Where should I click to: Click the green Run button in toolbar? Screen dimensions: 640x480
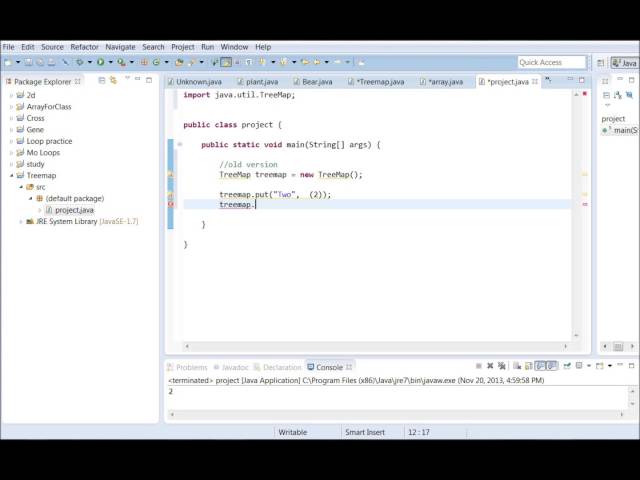click(x=100, y=62)
